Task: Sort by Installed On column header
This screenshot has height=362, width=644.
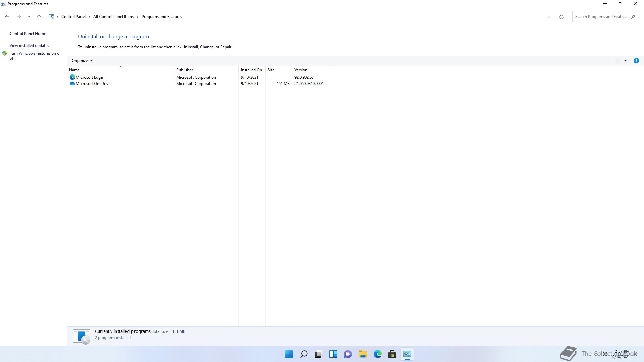Action: point(252,70)
